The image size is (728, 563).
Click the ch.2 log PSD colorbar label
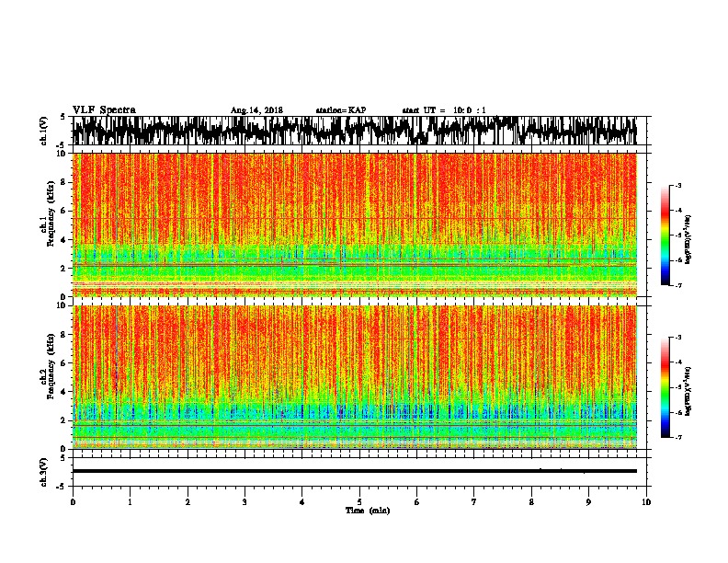click(x=688, y=391)
